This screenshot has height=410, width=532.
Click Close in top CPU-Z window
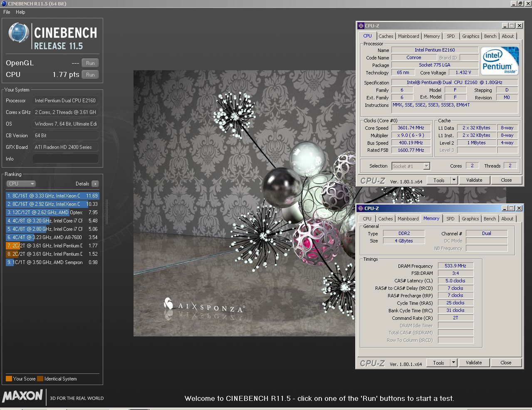point(506,180)
